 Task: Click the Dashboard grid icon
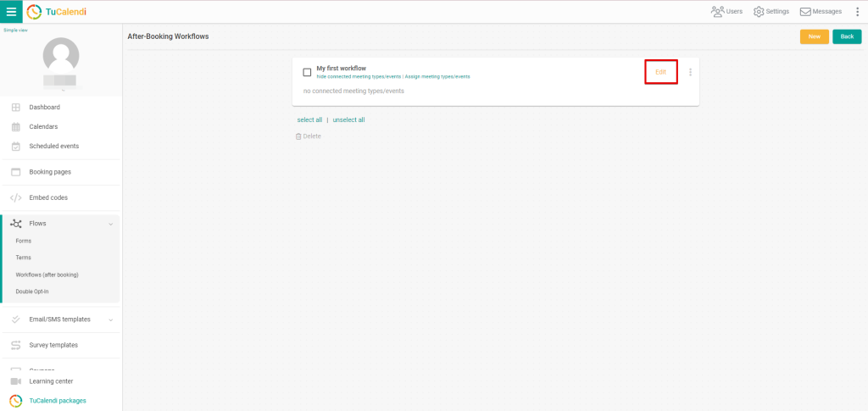pos(15,108)
